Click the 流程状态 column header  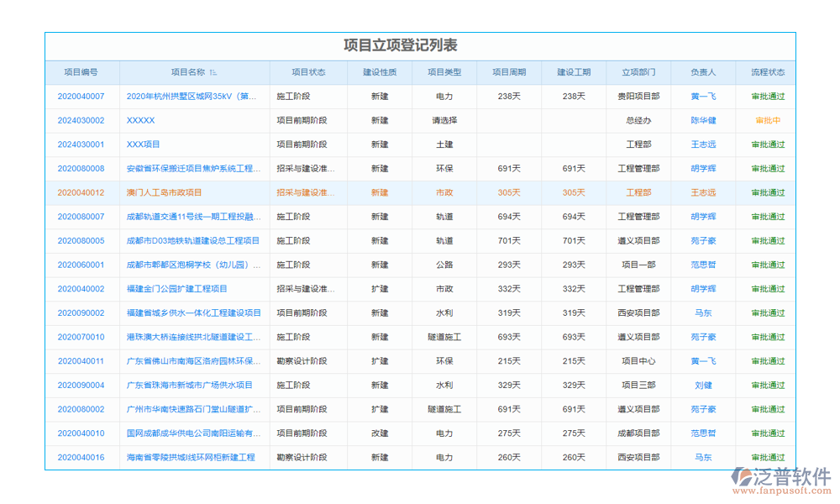767,73
